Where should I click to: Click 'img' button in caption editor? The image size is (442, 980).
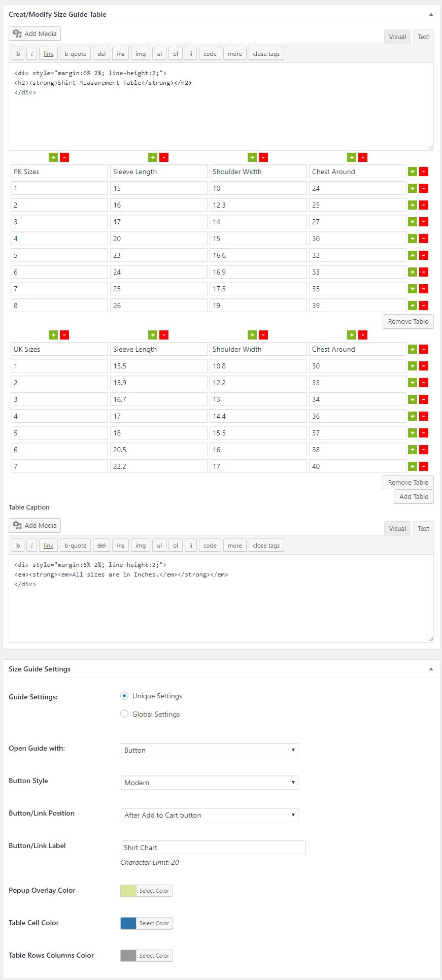[141, 546]
